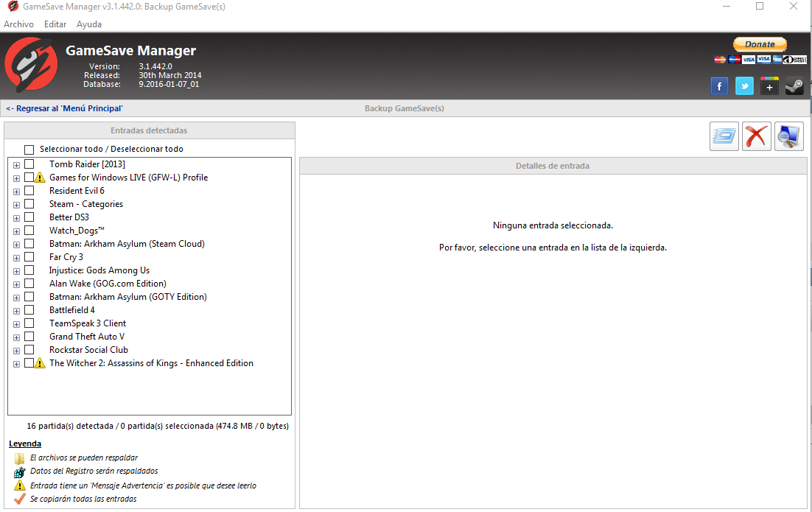The width and height of the screenshot is (812, 512).
Task: Expand the Grand Theft Auto V node
Action: tap(16, 337)
